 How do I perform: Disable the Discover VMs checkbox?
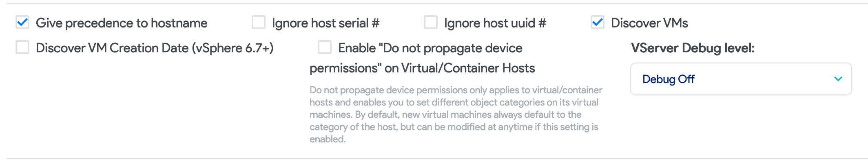(598, 22)
